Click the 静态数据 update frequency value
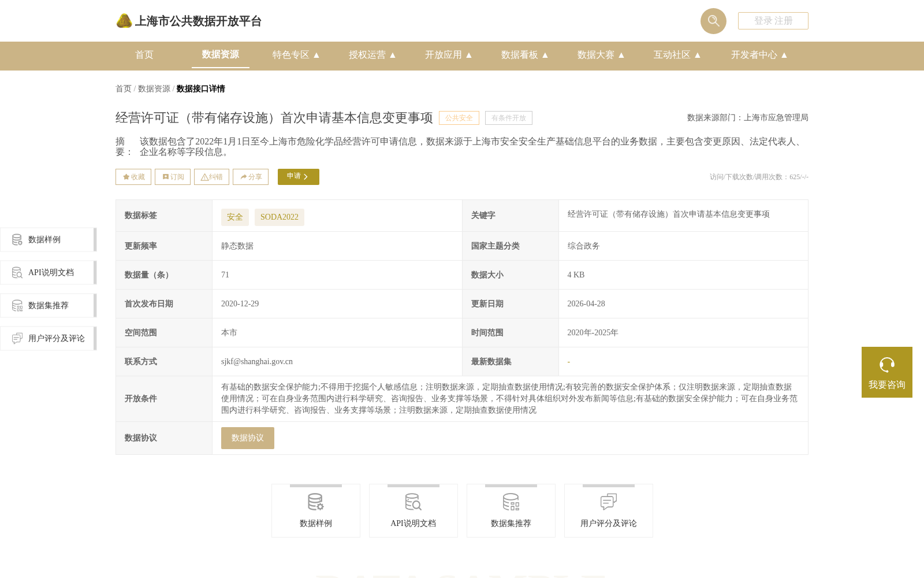 click(x=237, y=246)
